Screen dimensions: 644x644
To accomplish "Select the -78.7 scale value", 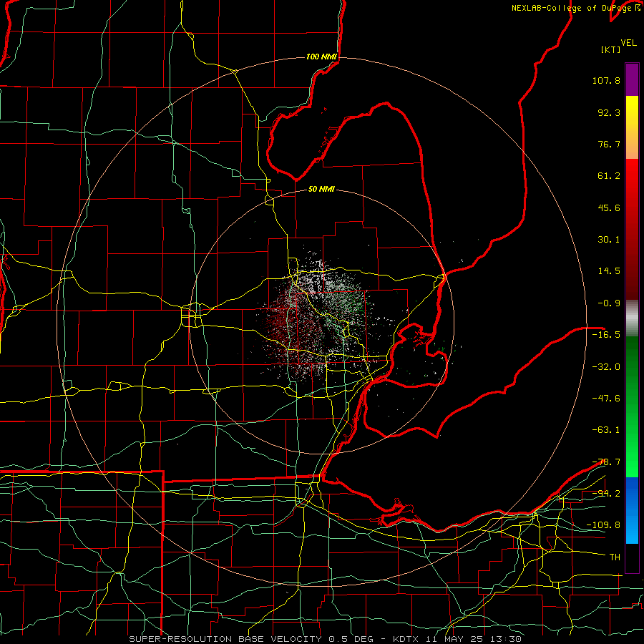I will 606,462.
